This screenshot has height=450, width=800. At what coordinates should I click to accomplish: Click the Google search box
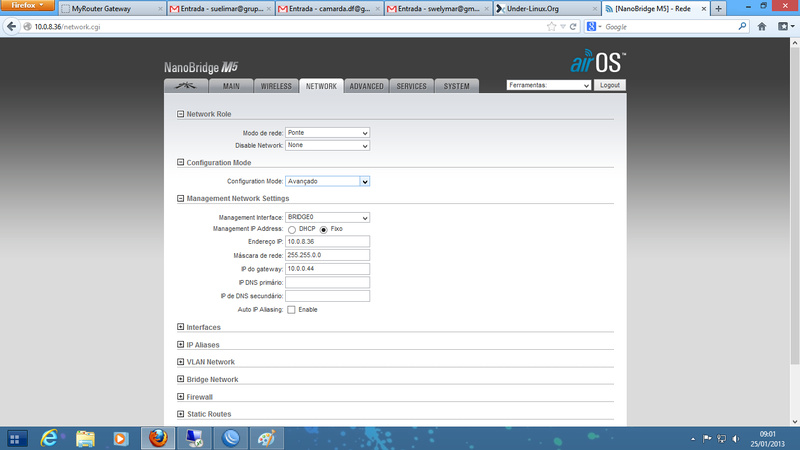coord(669,27)
